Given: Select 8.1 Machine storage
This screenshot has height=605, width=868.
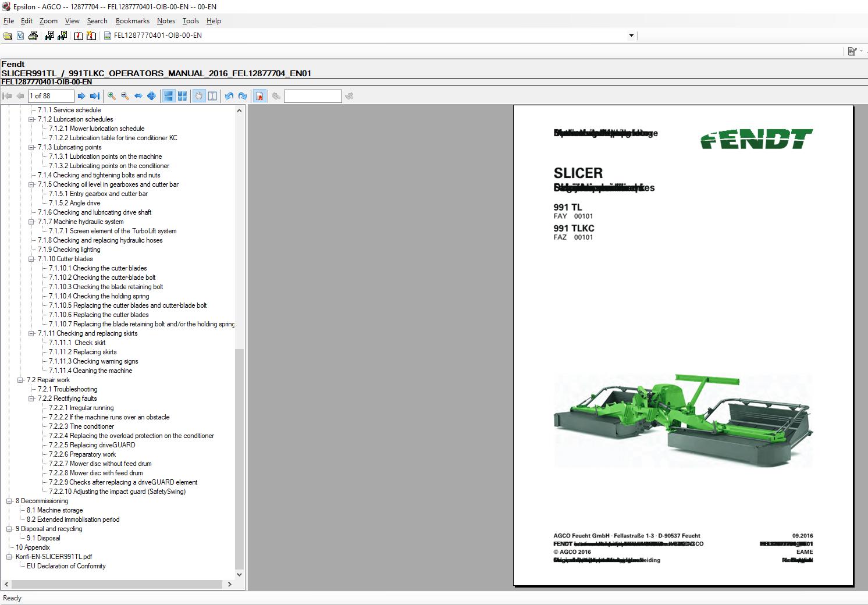Looking at the screenshot, I should [55, 510].
